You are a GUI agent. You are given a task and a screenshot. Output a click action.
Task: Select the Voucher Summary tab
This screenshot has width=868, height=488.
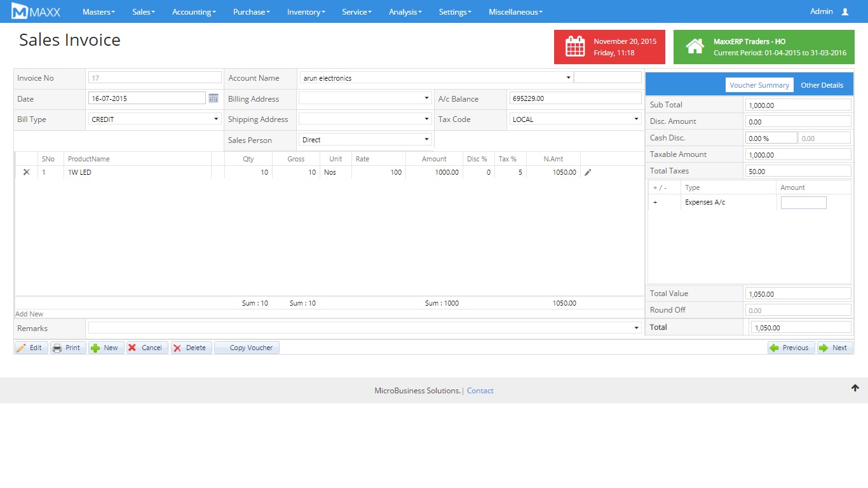(759, 85)
